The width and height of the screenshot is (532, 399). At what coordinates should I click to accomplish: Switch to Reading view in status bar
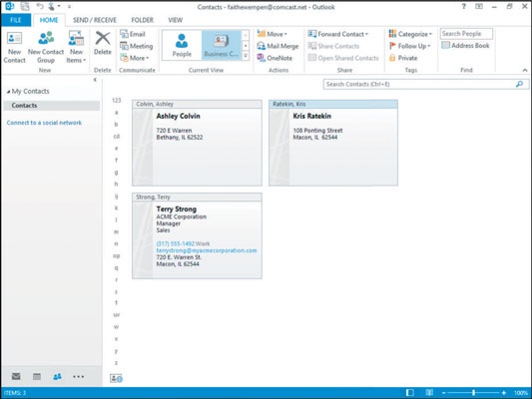click(x=429, y=393)
